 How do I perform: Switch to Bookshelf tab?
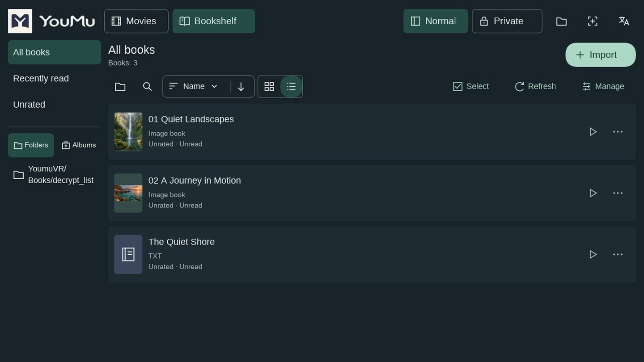click(x=214, y=21)
